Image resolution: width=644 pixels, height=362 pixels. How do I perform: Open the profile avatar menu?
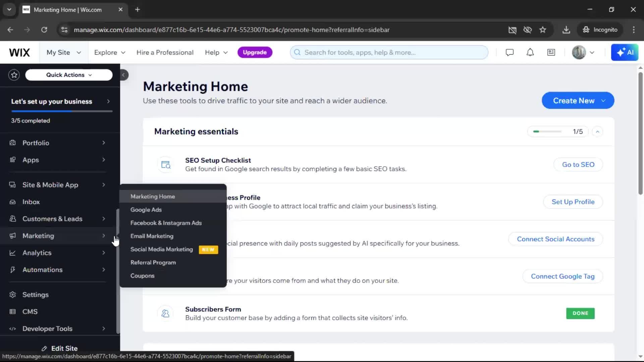tap(583, 53)
